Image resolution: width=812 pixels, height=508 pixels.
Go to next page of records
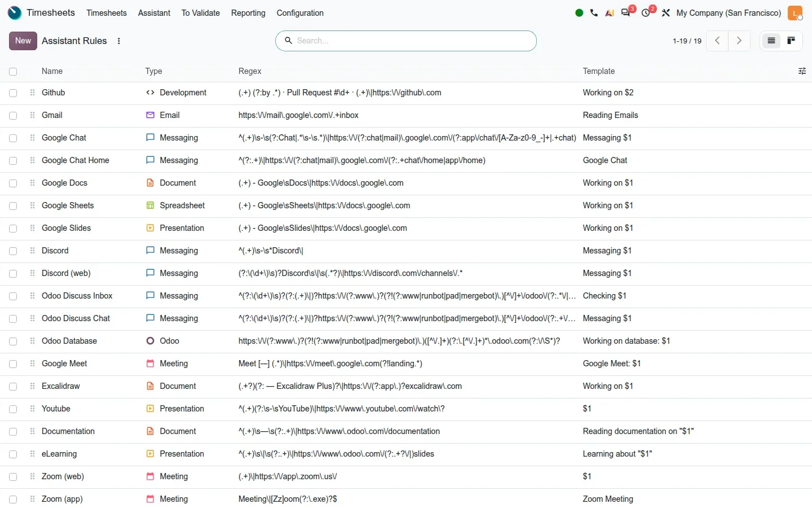[x=739, y=41]
